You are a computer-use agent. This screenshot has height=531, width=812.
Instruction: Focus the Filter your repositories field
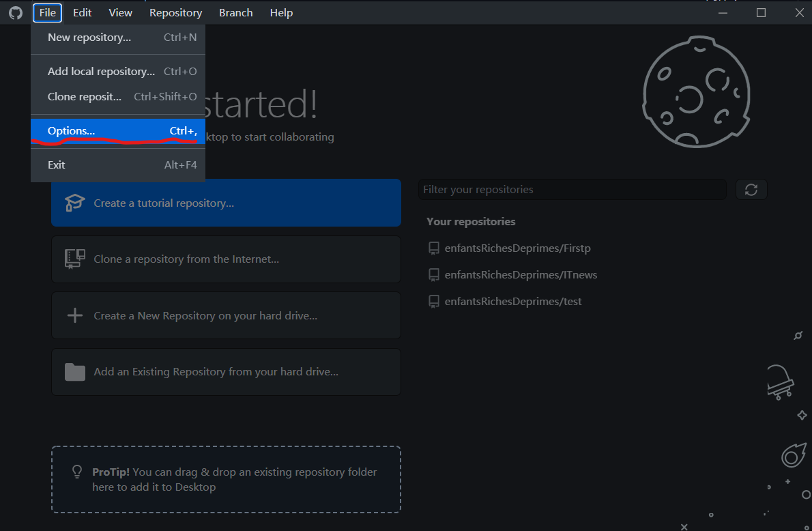(x=572, y=190)
